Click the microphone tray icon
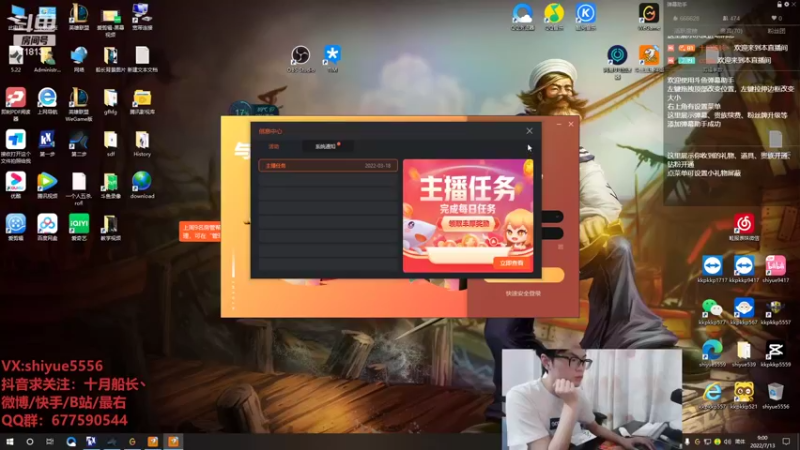This screenshot has height=450, width=800. [687, 442]
